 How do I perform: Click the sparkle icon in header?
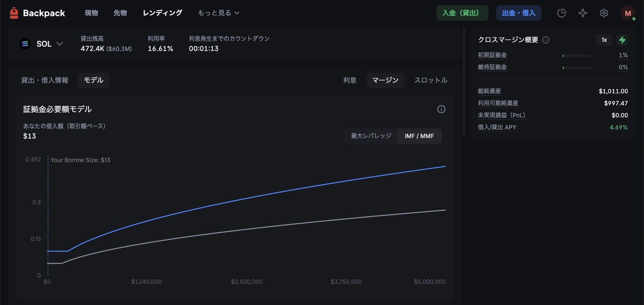tap(582, 13)
